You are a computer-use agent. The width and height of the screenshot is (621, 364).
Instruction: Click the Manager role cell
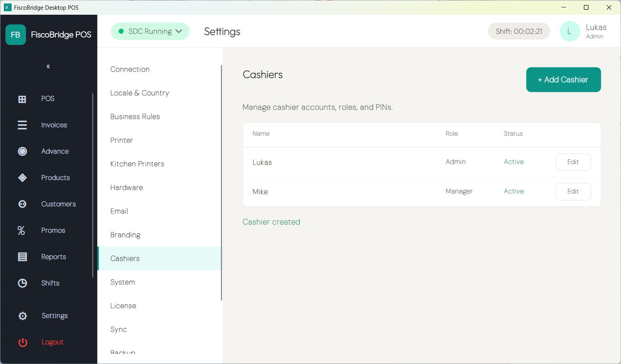[x=459, y=191]
